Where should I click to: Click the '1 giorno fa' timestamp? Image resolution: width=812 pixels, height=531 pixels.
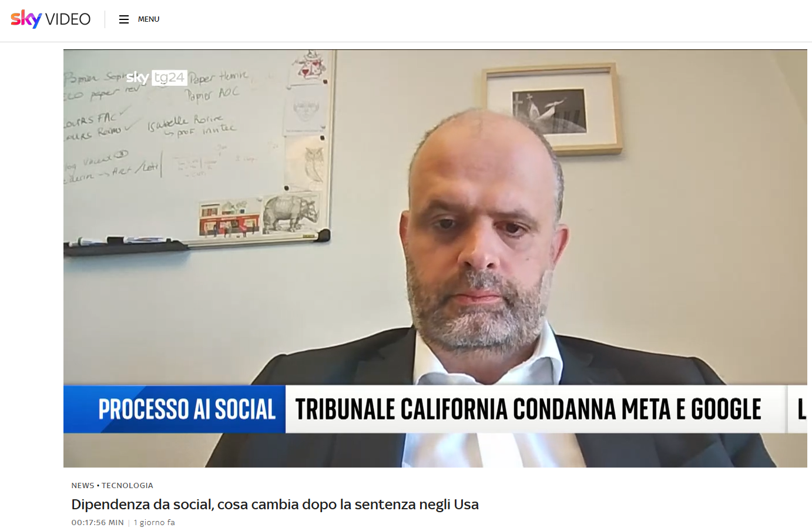pos(154,522)
